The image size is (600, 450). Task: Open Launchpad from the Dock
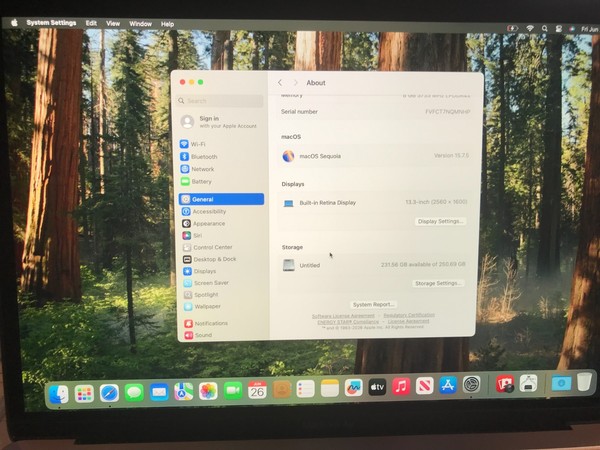coord(84,394)
